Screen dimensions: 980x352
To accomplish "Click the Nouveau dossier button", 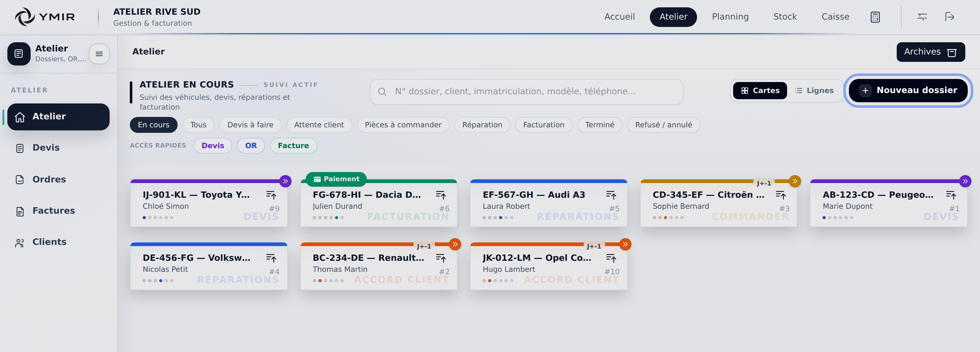I will [908, 91].
